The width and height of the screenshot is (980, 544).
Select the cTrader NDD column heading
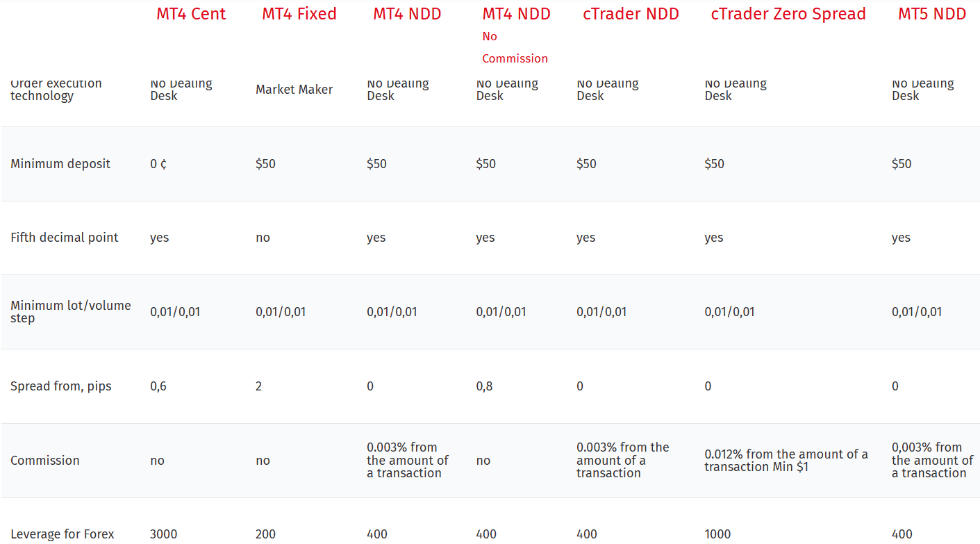(631, 14)
